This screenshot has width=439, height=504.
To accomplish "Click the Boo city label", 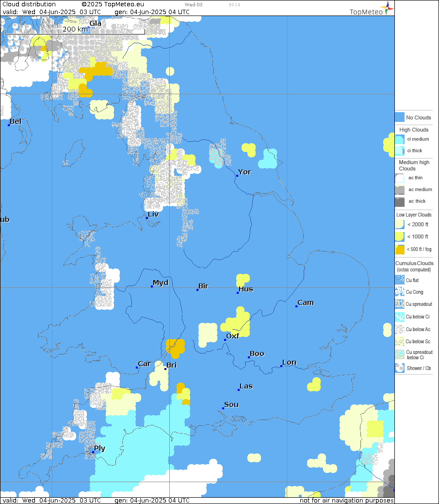I will point(257,354).
